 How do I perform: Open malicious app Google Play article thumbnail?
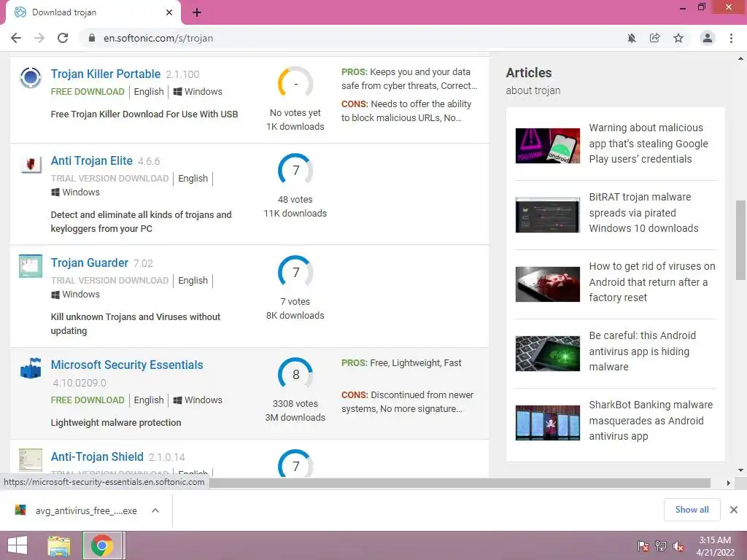click(548, 146)
